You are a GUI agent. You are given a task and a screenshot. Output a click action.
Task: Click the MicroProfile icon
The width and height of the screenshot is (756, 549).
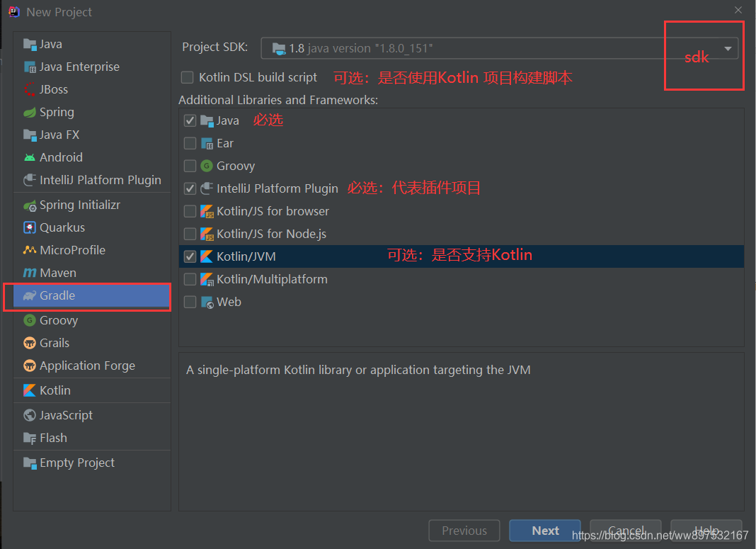[30, 250]
